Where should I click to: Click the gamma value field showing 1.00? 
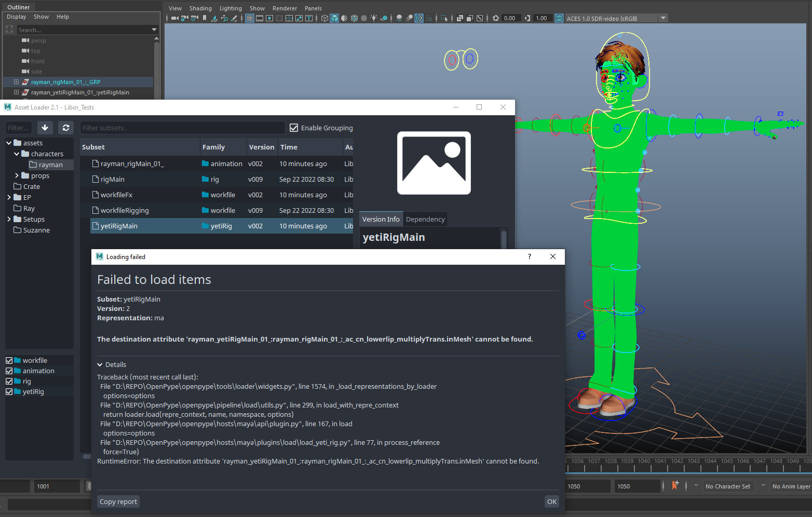(543, 18)
